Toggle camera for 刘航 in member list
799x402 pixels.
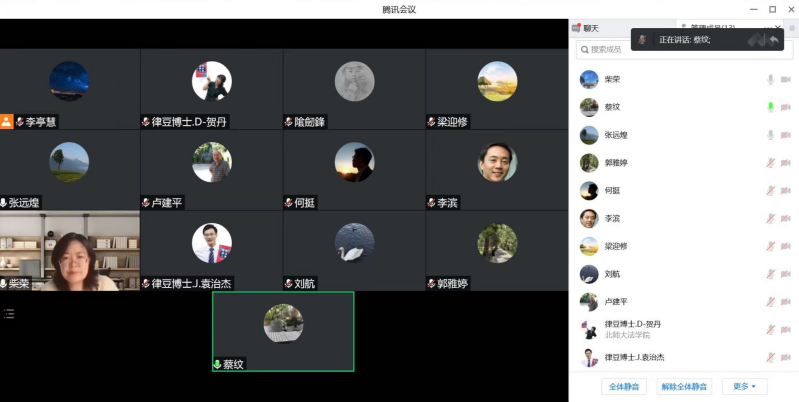point(786,274)
